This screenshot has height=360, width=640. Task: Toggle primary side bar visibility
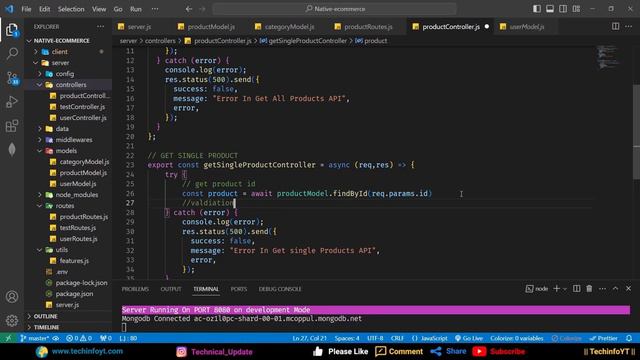[x=537, y=9]
